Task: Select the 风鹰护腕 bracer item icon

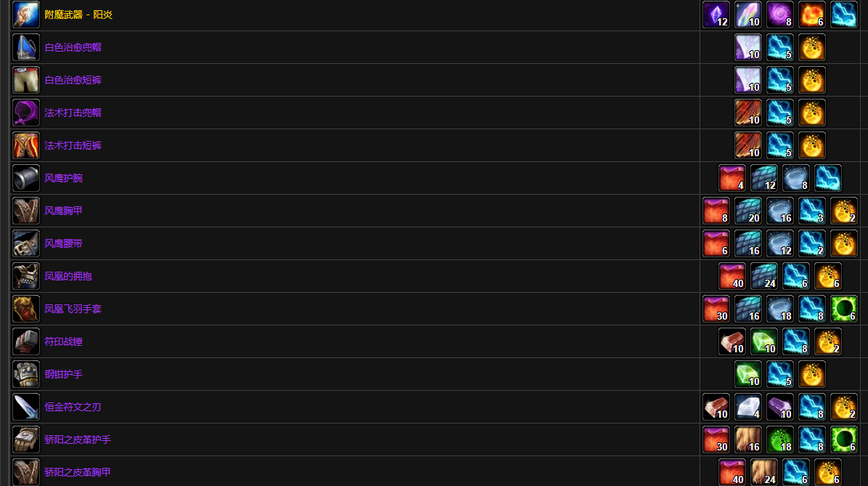Action: pyautogui.click(x=26, y=178)
